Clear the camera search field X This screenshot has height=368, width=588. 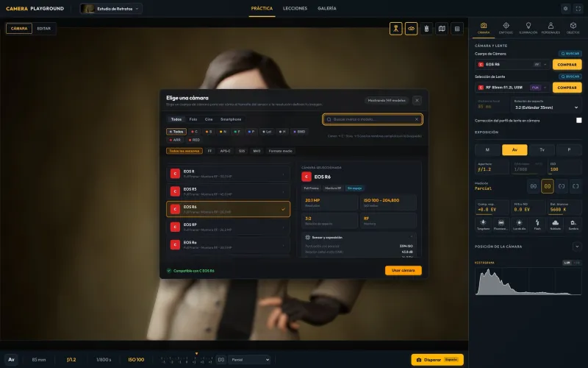point(416,119)
